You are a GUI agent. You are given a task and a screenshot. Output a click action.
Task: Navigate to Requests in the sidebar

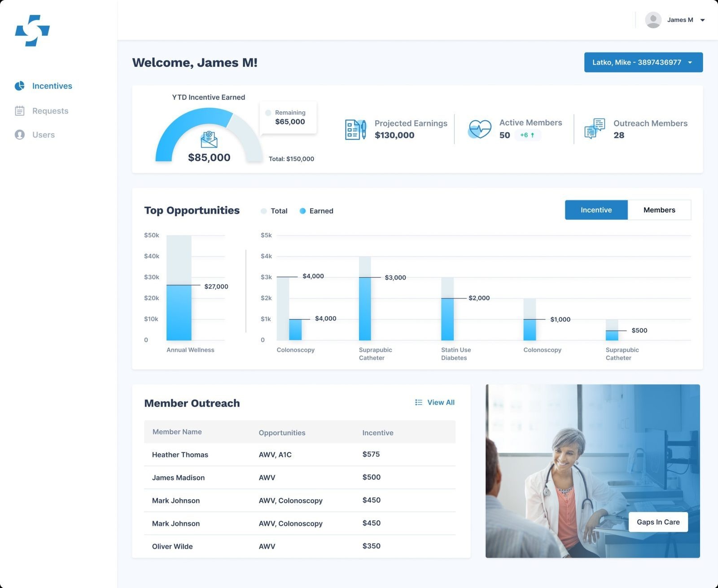pyautogui.click(x=50, y=110)
